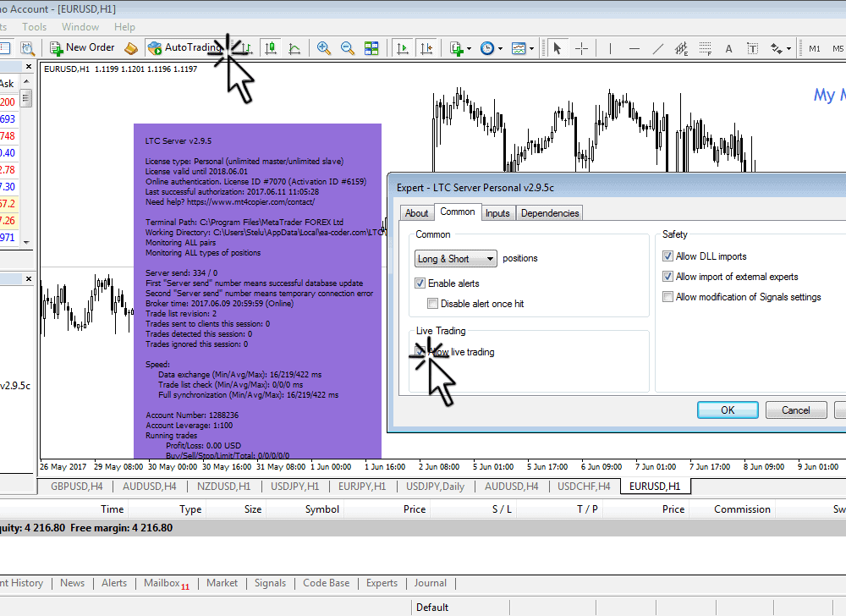Click Market Watch scrollbar down arrow
Image resolution: width=846 pixels, height=616 pixels.
click(26, 242)
